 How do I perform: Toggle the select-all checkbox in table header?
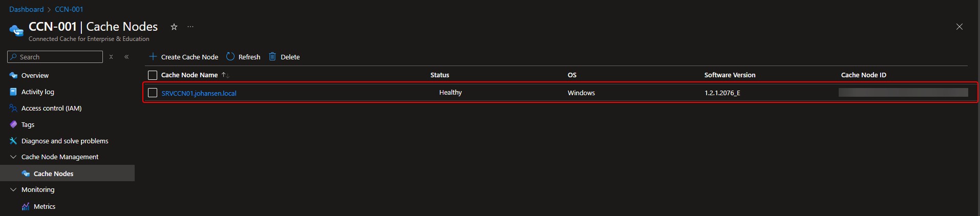(x=152, y=75)
